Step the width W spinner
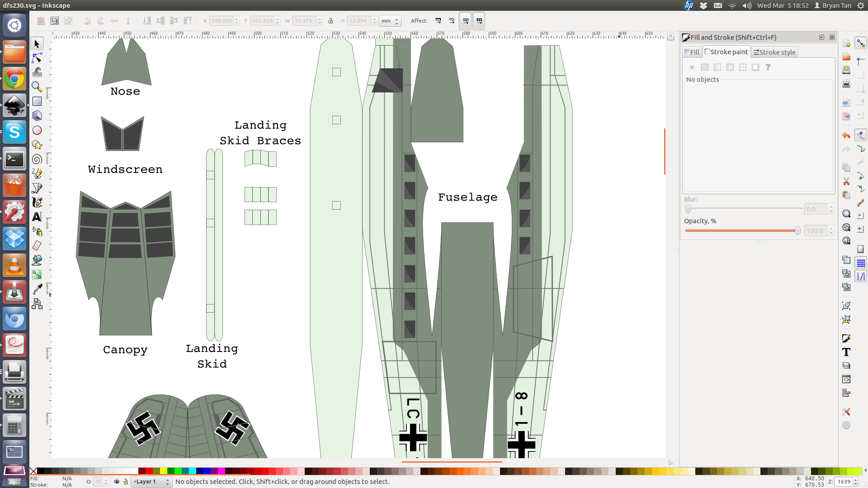 [x=320, y=21]
